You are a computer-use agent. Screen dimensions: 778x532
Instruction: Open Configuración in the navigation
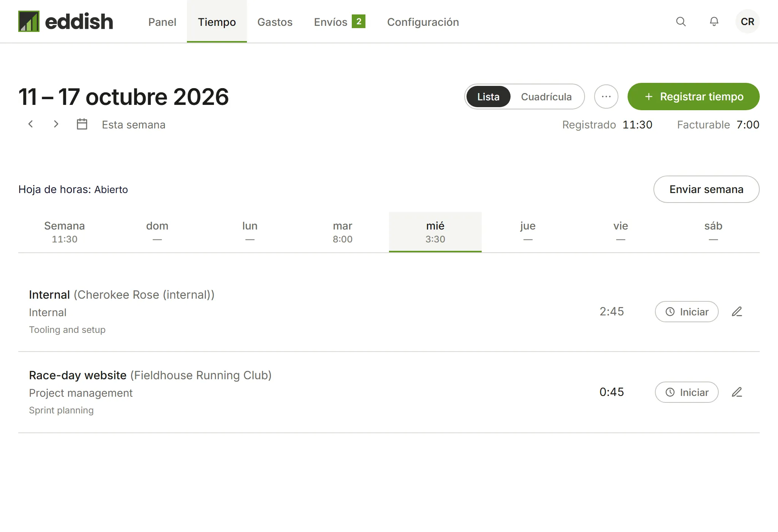423,22
